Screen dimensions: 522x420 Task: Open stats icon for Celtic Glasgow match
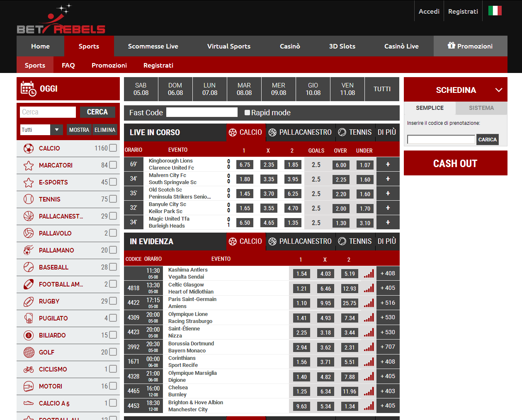coord(369,288)
